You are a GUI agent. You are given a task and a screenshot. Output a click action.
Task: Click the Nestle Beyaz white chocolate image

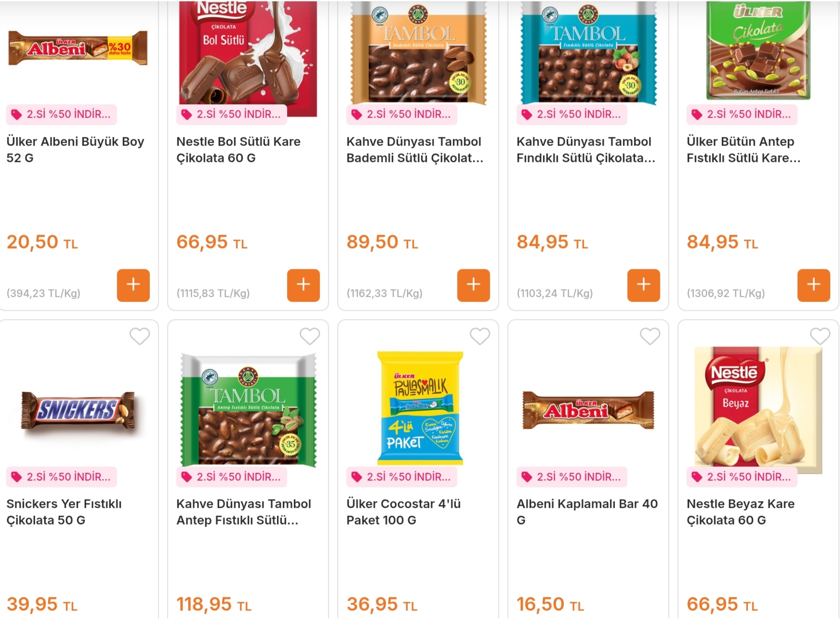pos(758,409)
